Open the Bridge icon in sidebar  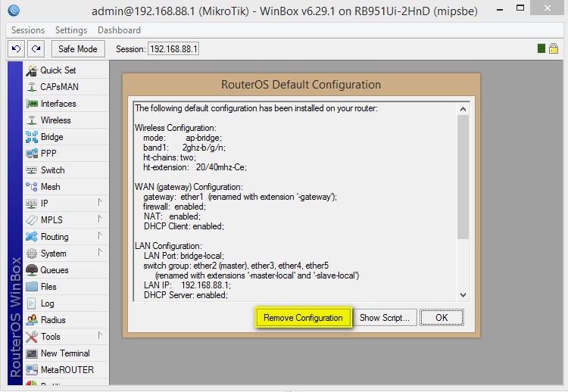(32, 137)
